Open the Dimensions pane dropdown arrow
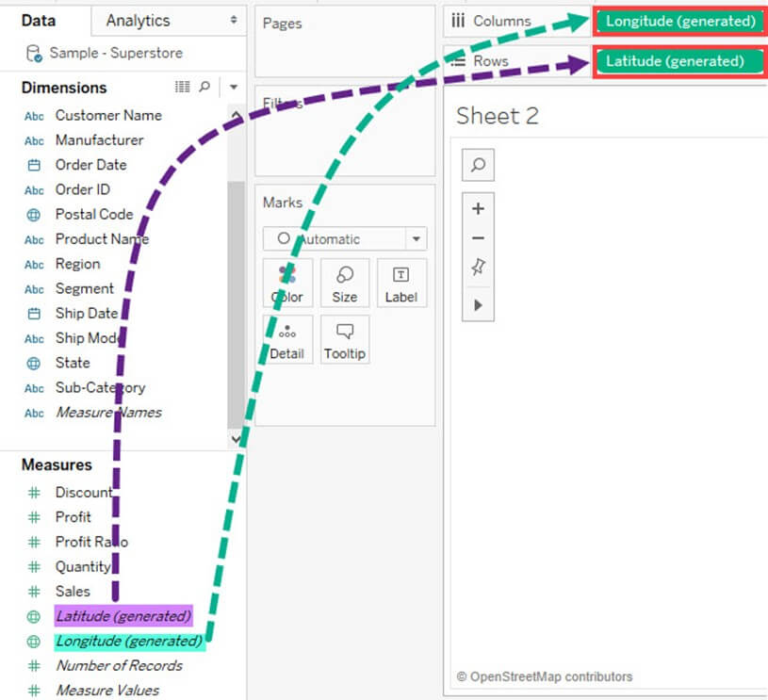 (233, 88)
